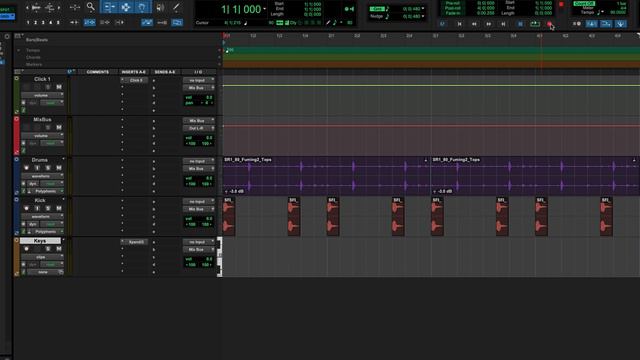Toggle the Layered Editing button

(x=177, y=22)
